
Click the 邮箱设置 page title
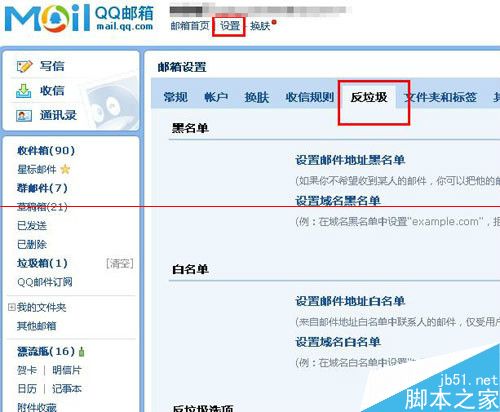click(x=182, y=67)
